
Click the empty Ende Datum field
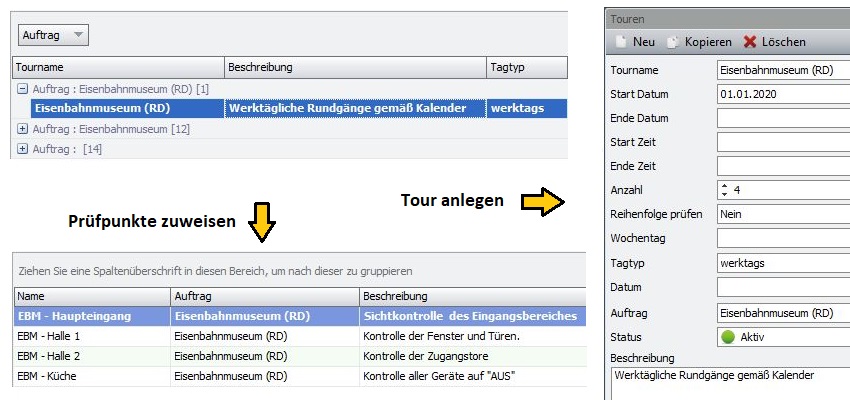[783, 118]
